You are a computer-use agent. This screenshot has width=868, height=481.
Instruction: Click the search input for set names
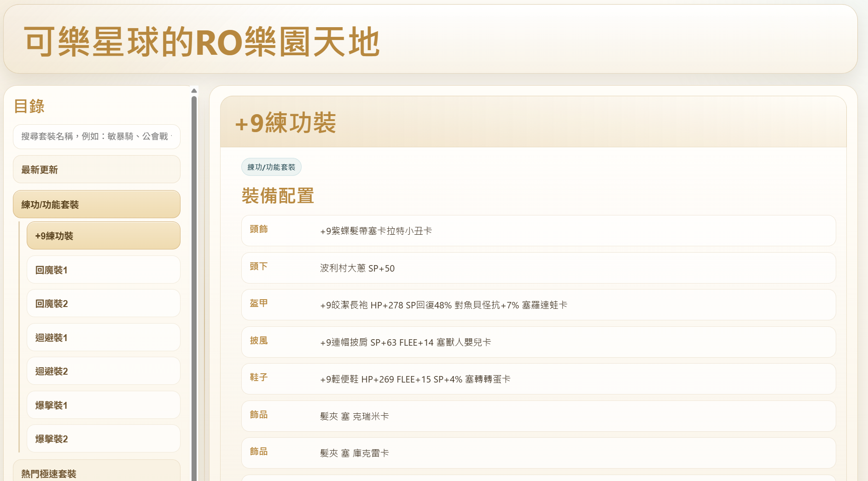point(96,137)
